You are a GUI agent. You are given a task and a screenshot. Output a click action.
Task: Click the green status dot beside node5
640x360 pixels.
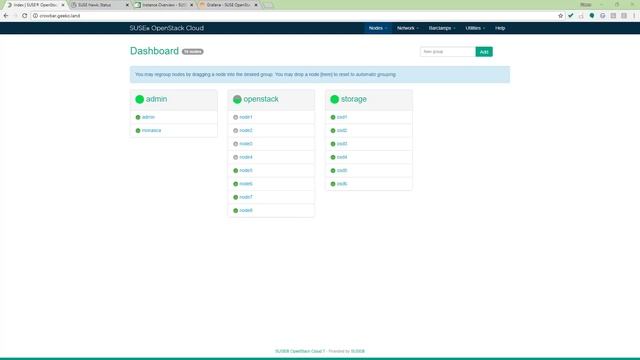236,171
